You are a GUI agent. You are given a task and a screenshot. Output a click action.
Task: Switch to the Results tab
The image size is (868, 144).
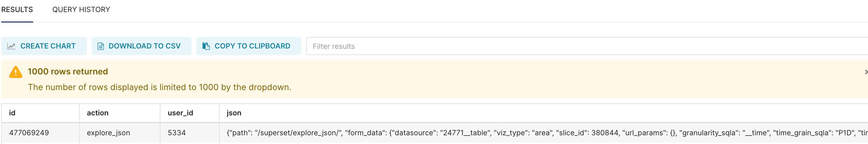coord(17,10)
